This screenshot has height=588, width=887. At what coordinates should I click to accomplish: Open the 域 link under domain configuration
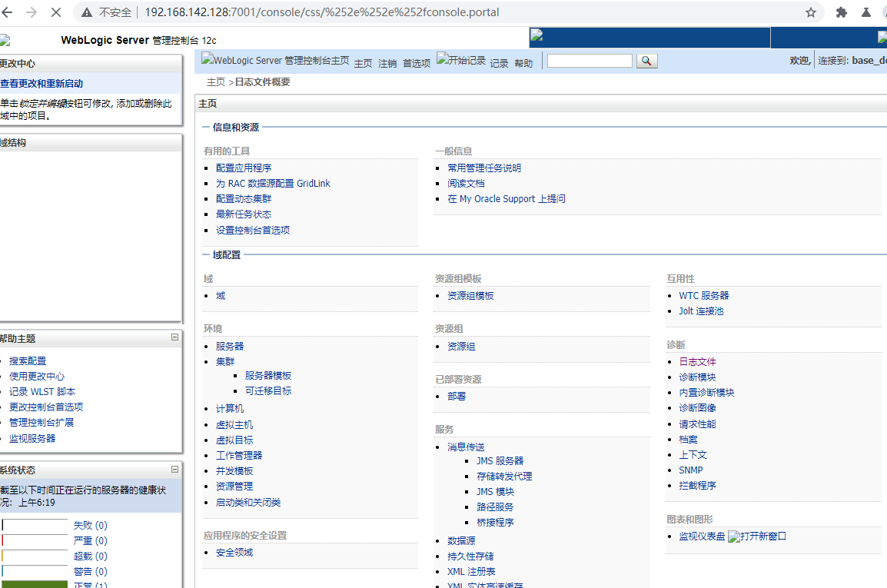(221, 295)
